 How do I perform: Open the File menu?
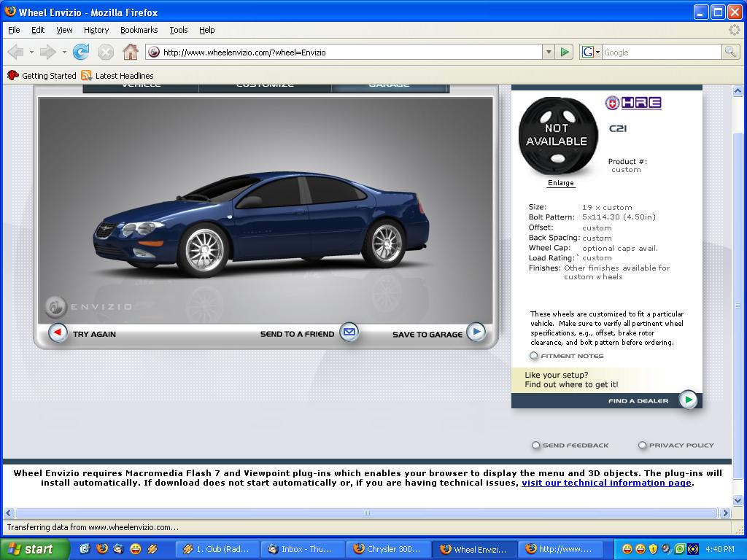click(15, 30)
